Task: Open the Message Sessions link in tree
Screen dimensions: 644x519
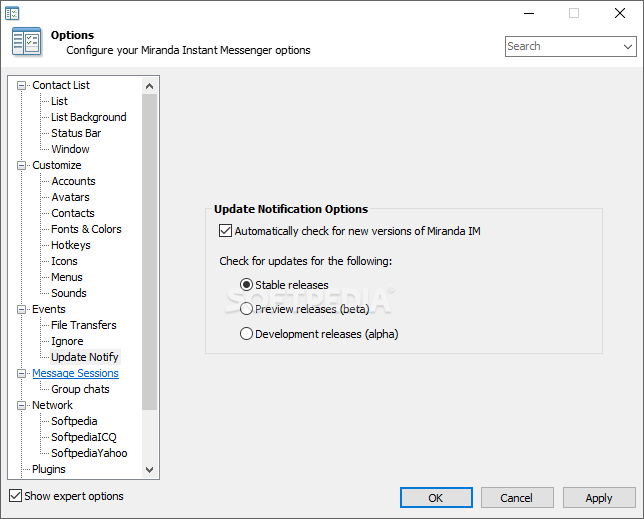Action: 76,373
